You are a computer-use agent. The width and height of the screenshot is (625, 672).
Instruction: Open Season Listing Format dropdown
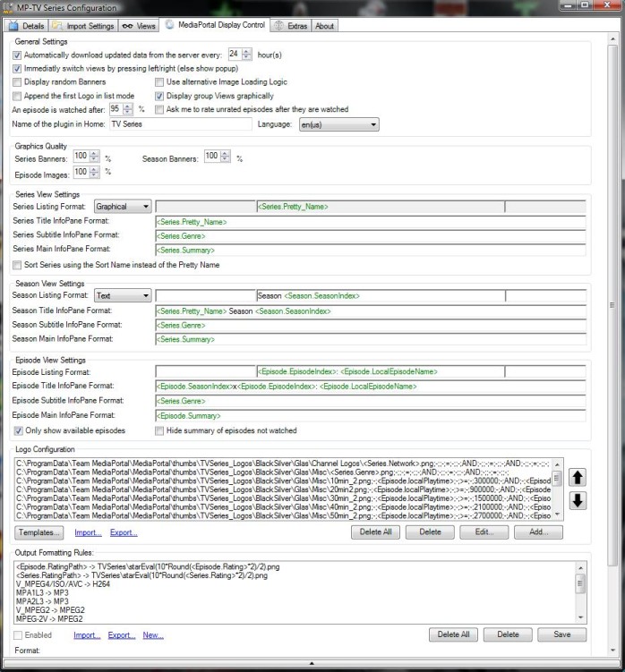click(123, 295)
